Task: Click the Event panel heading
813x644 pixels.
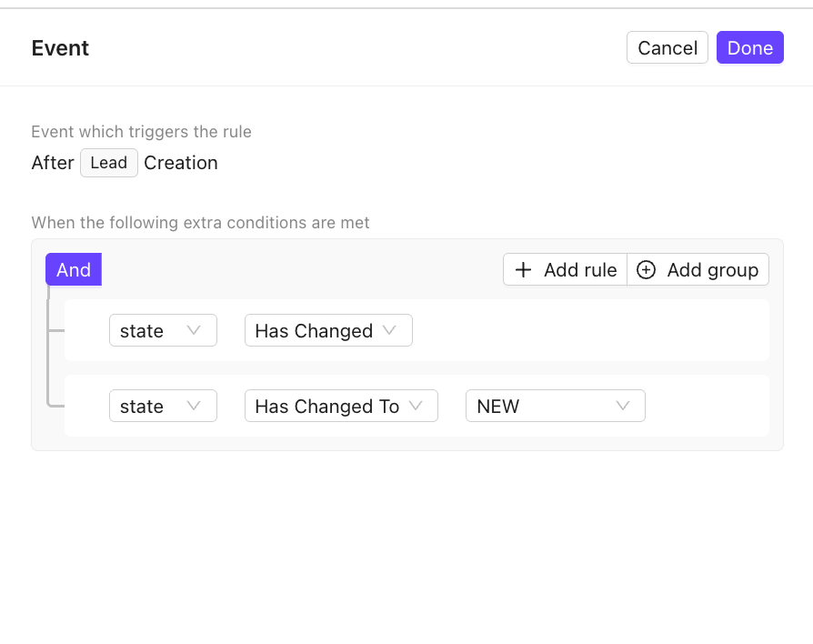Action: [60, 48]
